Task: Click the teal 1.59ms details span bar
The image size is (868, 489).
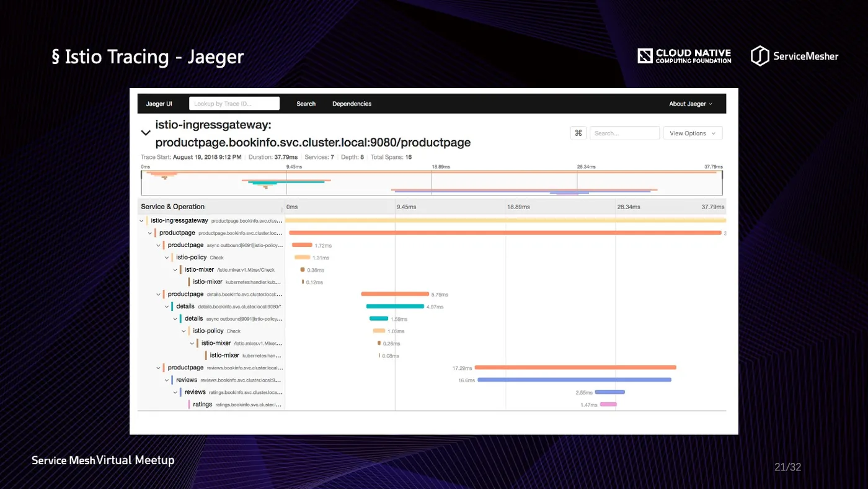Action: 379,319
